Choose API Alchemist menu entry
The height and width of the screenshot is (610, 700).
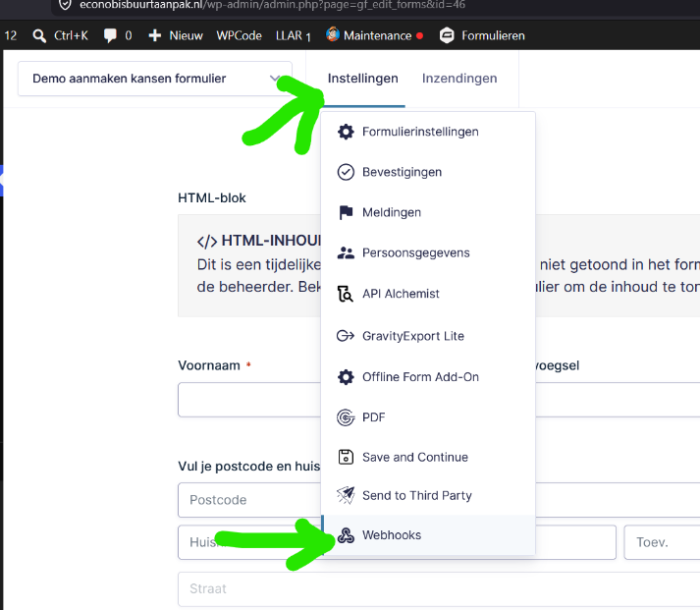click(x=428, y=294)
